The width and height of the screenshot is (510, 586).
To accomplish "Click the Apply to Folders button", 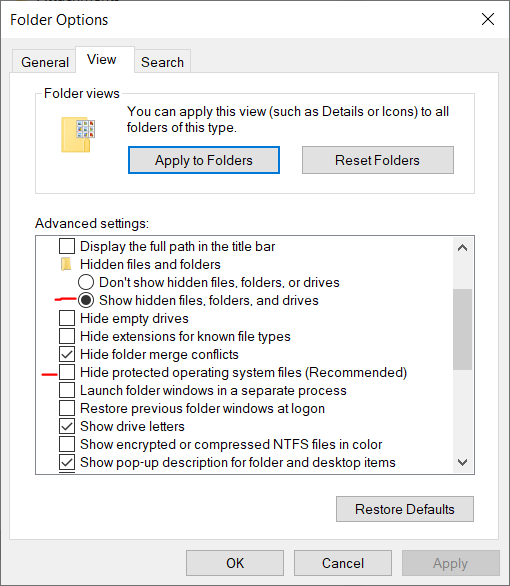I will 204,160.
